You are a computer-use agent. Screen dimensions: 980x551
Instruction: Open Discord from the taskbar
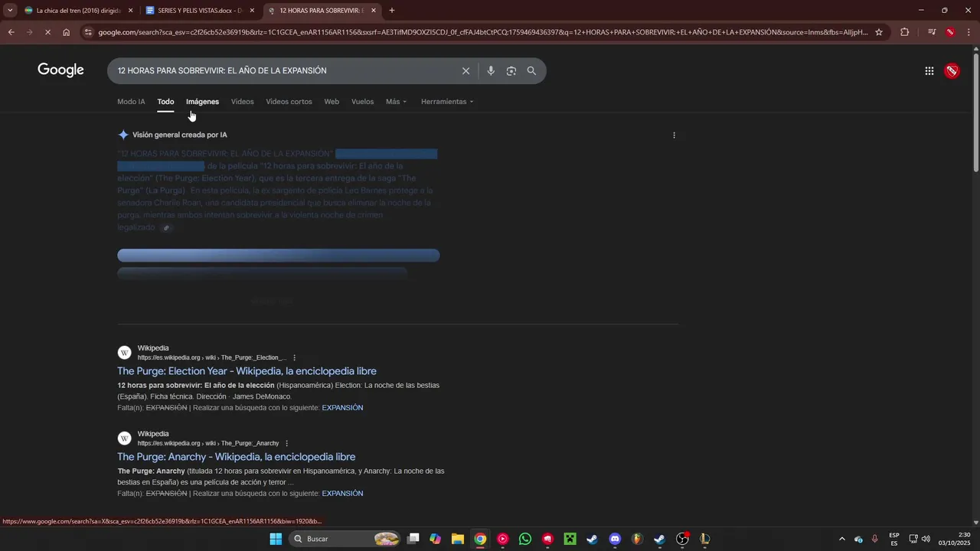coord(615,539)
